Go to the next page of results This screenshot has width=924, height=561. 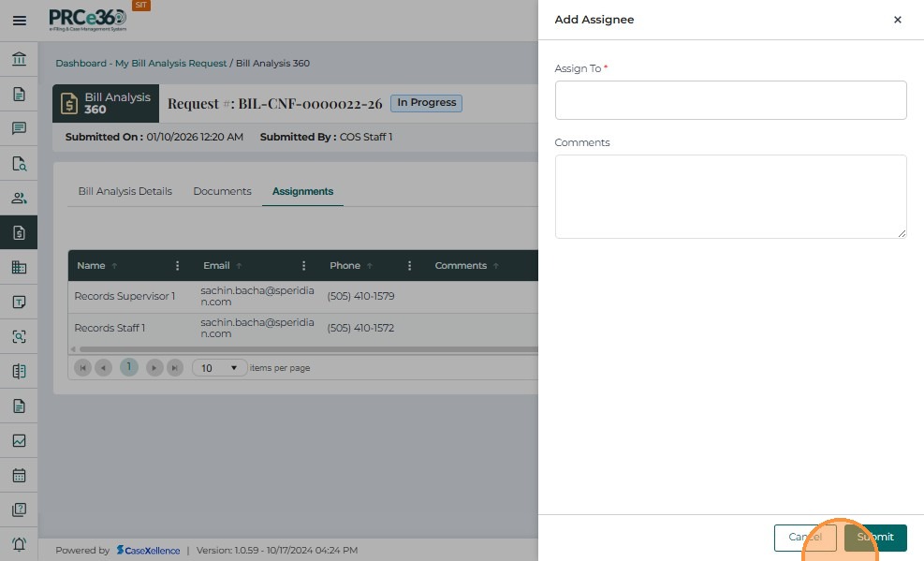154,368
